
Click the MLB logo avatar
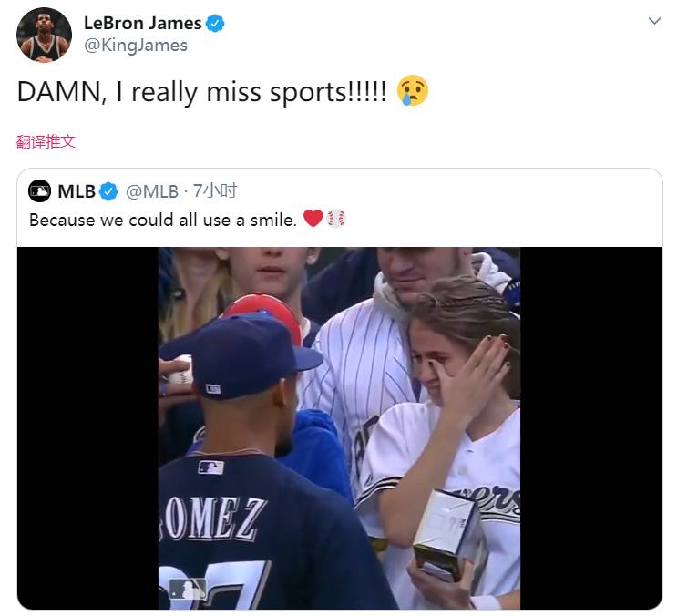[40, 191]
